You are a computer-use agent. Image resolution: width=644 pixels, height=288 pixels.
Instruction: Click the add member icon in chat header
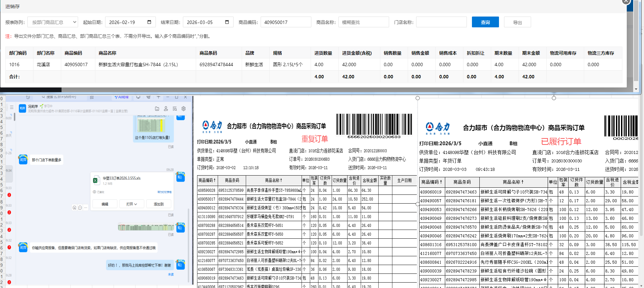(166, 109)
